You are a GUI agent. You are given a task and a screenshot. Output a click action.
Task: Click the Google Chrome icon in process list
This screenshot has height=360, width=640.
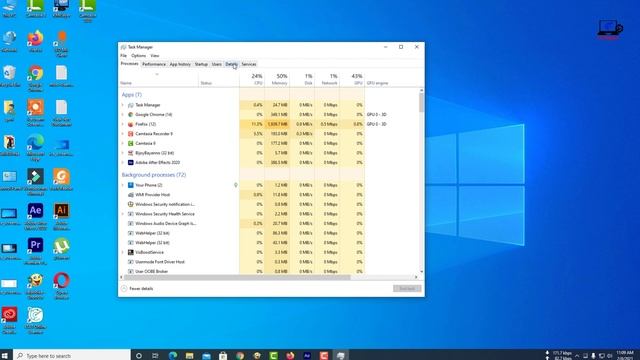pyautogui.click(x=131, y=115)
